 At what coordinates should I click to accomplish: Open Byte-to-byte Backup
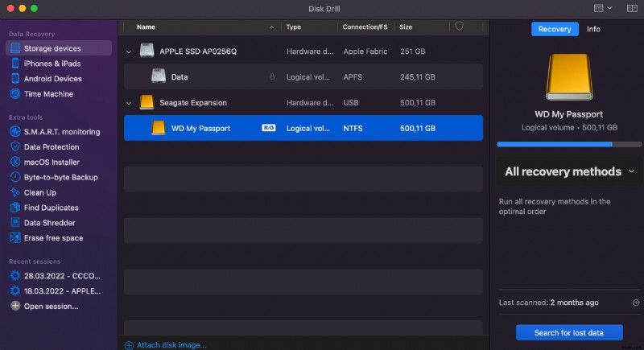(61, 177)
